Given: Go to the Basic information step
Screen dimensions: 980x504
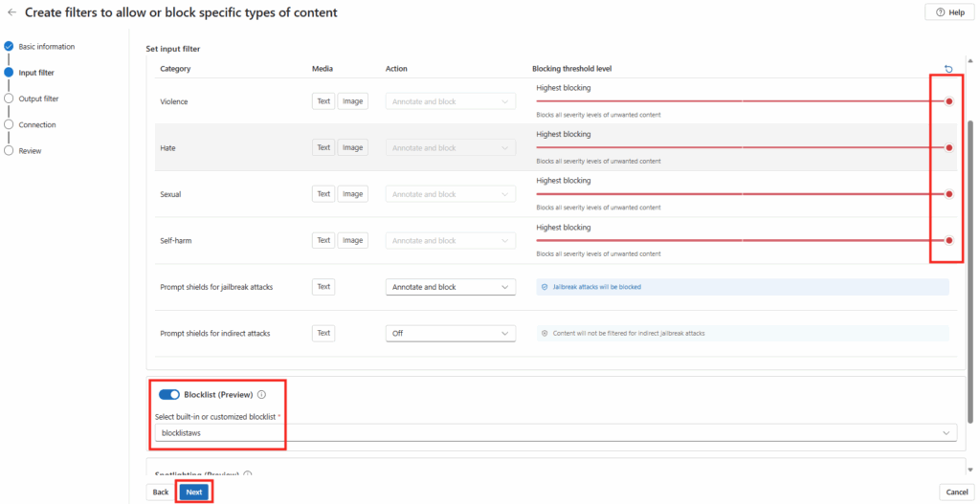Looking at the screenshot, I should pyautogui.click(x=46, y=46).
